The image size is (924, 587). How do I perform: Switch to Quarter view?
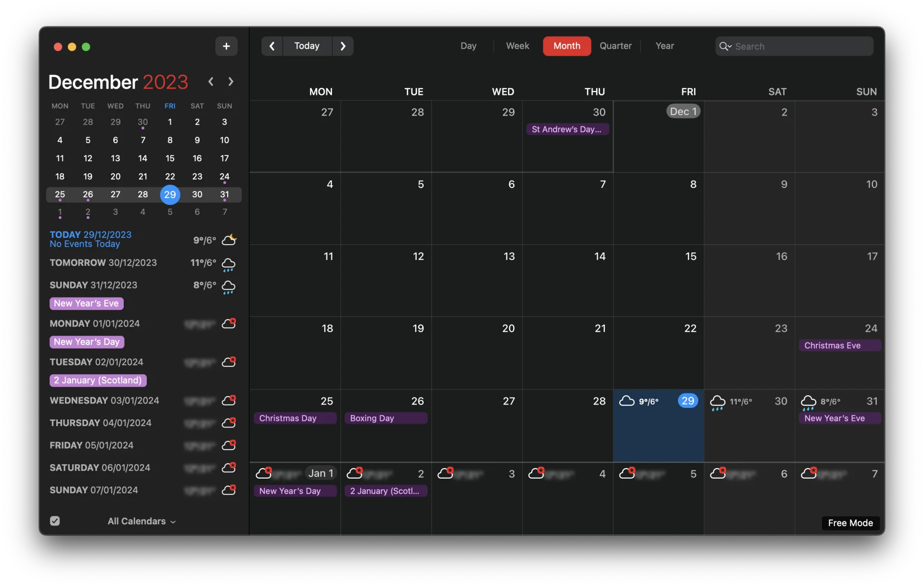click(x=615, y=46)
